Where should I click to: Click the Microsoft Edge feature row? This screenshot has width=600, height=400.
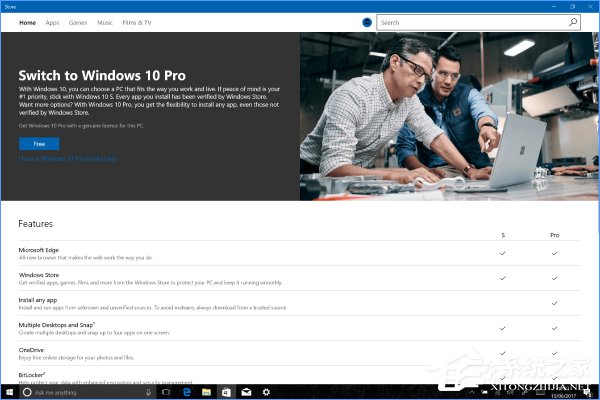click(x=250, y=253)
